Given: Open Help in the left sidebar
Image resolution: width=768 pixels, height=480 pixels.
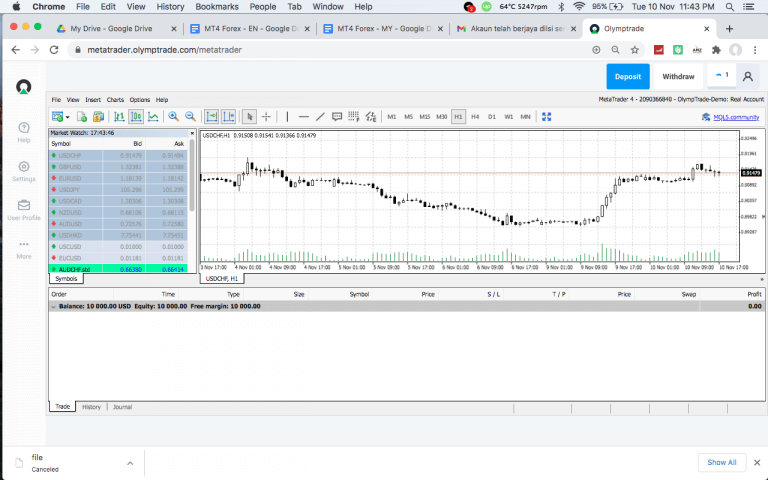Looking at the screenshot, I should pos(24,132).
